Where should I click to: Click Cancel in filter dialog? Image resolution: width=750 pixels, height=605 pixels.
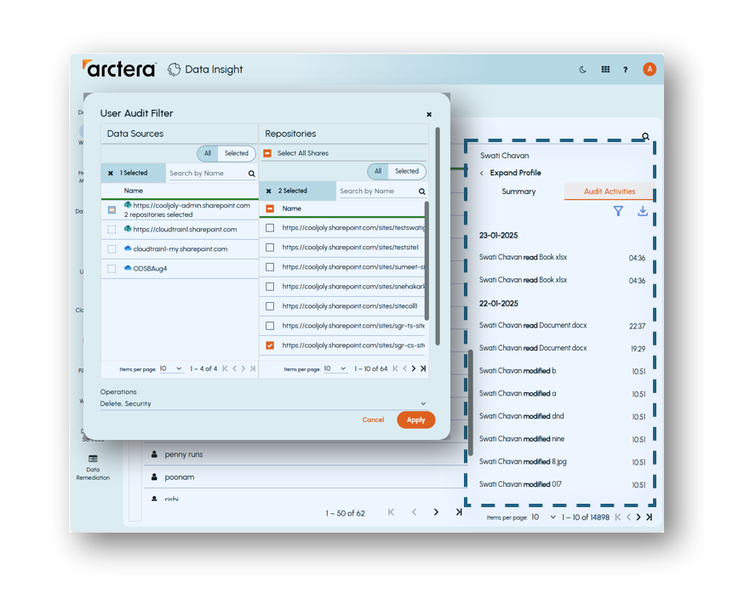click(373, 420)
